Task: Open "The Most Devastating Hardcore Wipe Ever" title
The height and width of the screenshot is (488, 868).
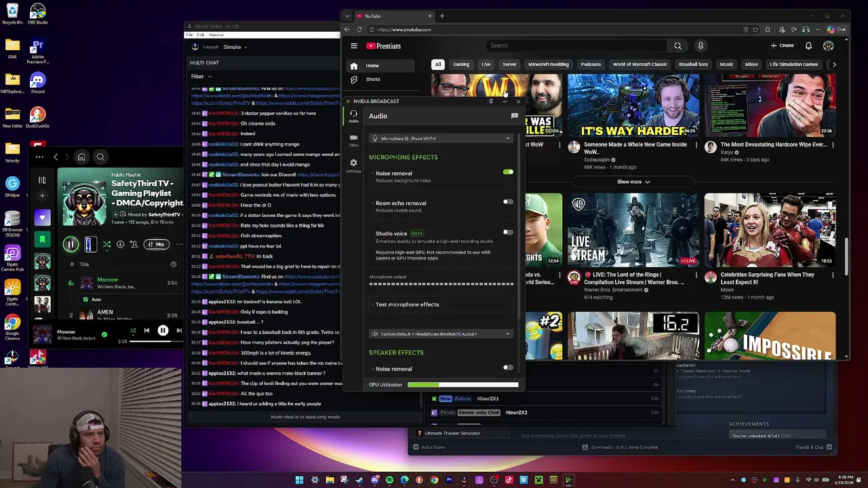Action: 774,144
